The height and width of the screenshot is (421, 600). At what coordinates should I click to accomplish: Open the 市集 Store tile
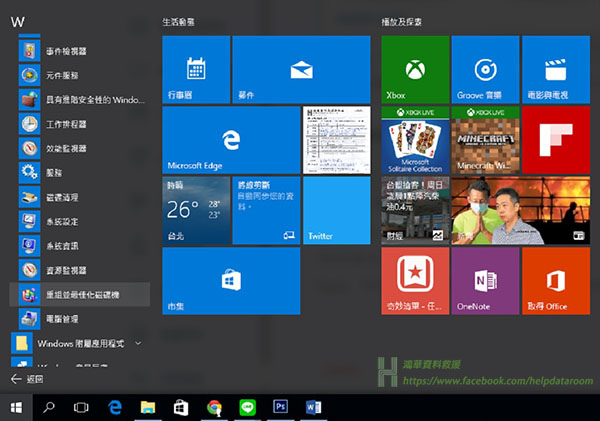pyautogui.click(x=196, y=282)
